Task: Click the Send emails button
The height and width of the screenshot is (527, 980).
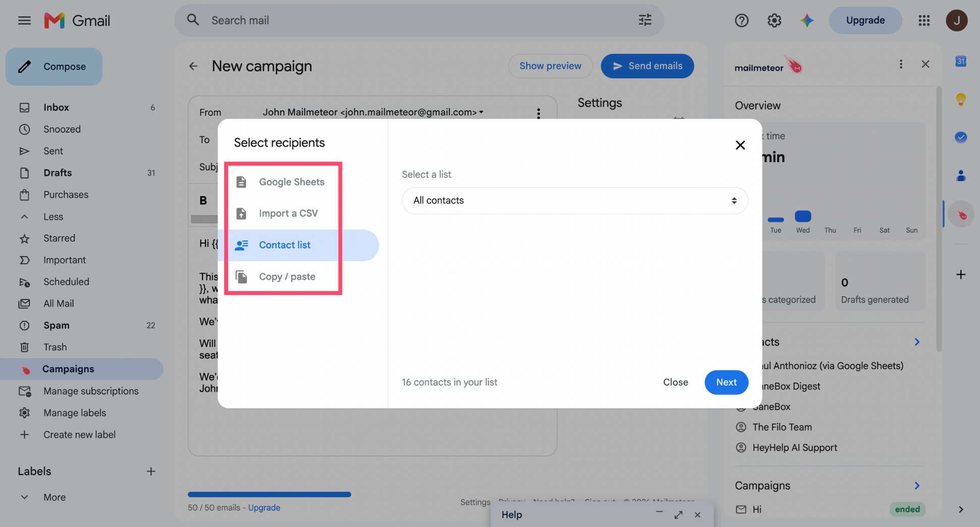Action: [647, 66]
